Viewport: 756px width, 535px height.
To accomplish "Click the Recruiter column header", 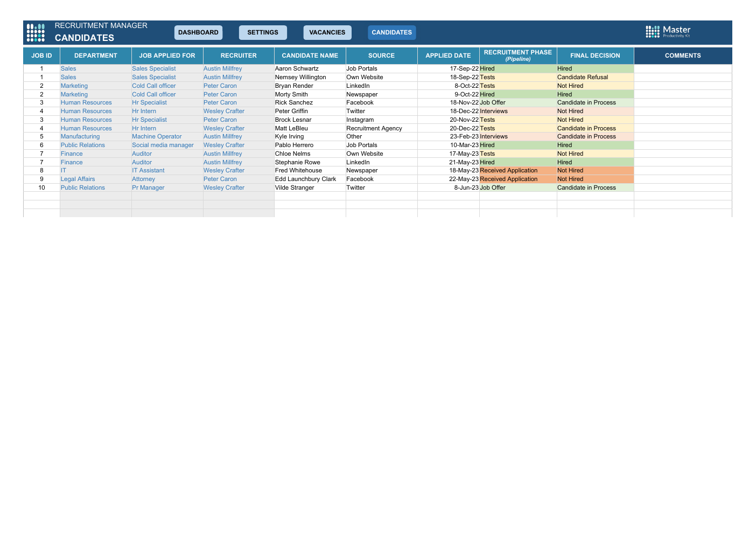I will click(x=239, y=55).
